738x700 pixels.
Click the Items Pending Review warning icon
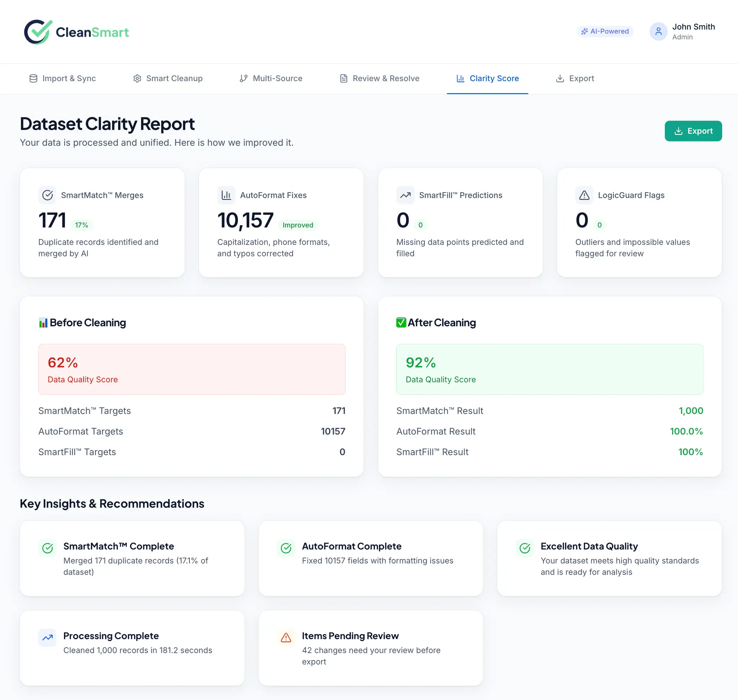[x=286, y=638]
